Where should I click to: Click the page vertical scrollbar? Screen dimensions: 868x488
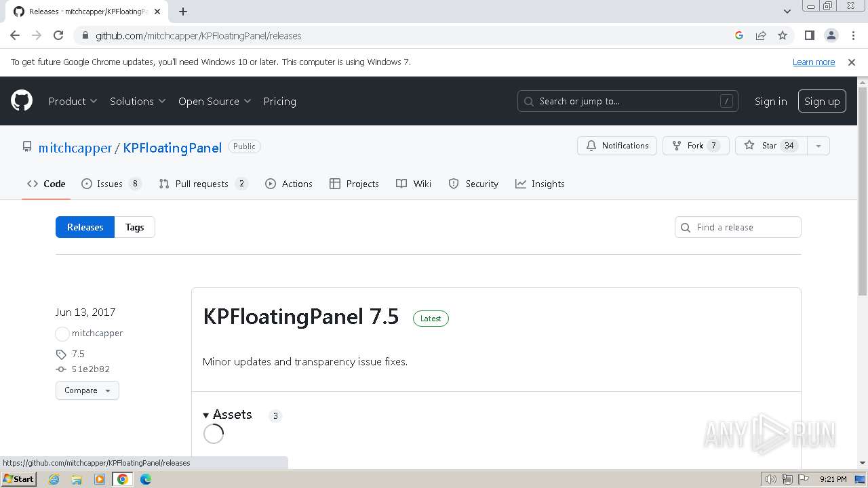[x=863, y=192]
